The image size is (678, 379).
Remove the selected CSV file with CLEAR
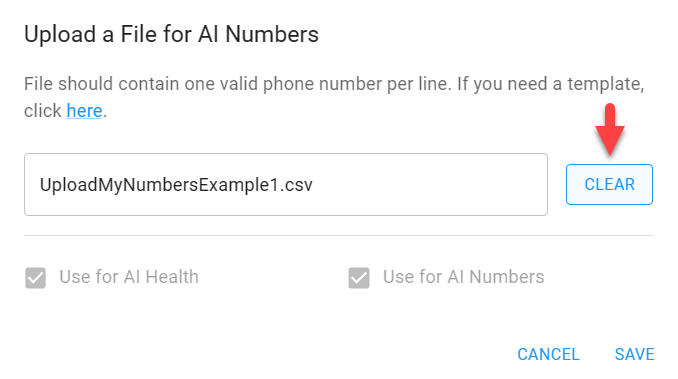point(609,185)
